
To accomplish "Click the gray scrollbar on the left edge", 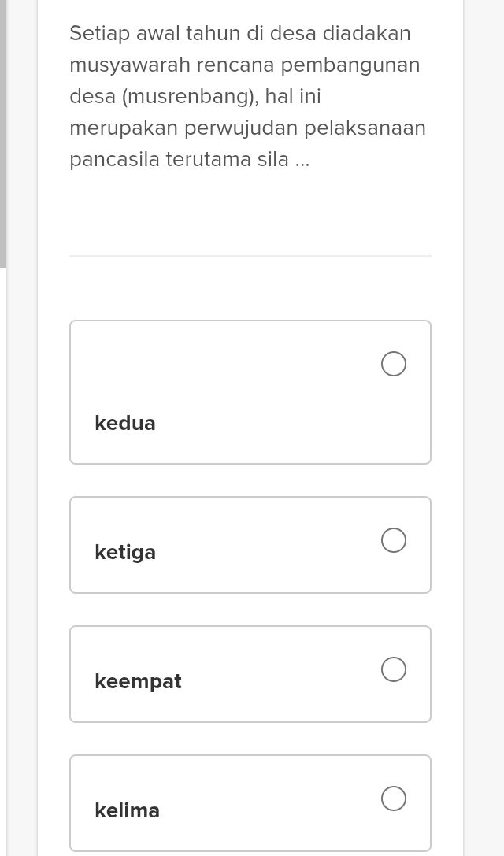I will tap(3, 134).
